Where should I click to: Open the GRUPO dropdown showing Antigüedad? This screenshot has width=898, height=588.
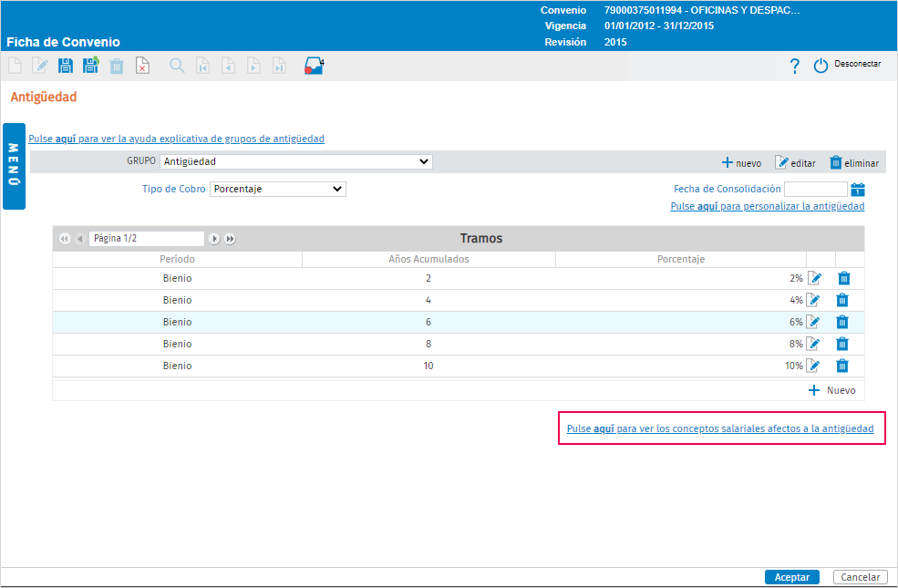click(296, 161)
